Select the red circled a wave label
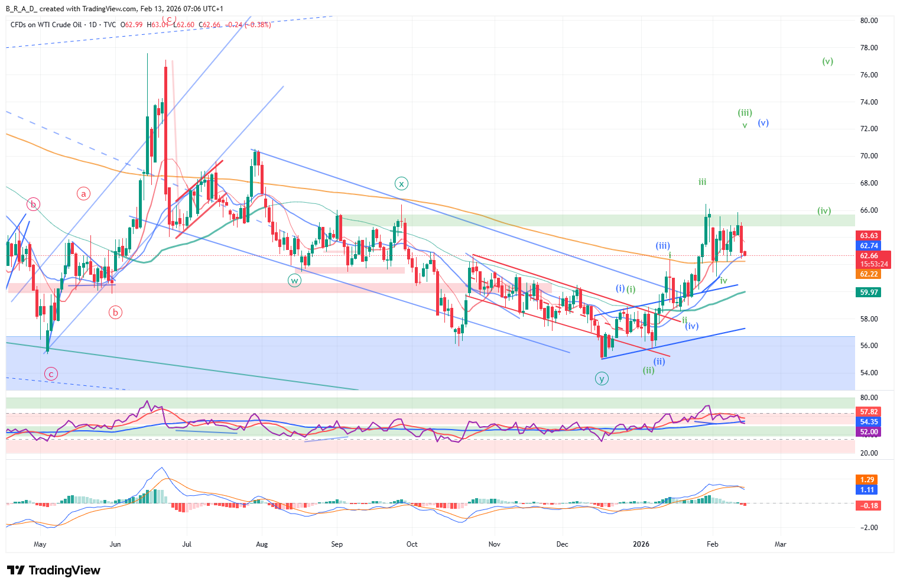The height and width of the screenshot is (588, 900). click(x=84, y=193)
